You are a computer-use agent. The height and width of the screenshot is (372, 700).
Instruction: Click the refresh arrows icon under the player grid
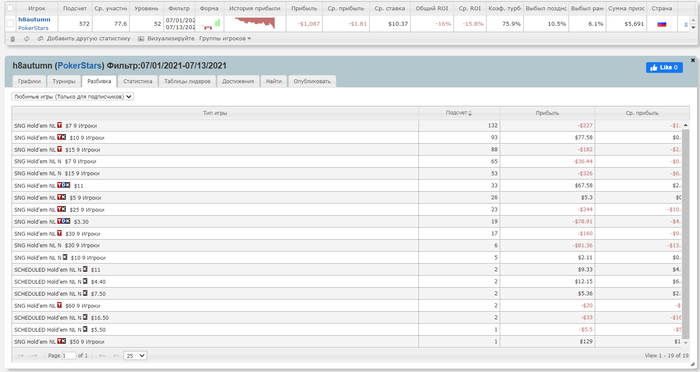coord(27,39)
